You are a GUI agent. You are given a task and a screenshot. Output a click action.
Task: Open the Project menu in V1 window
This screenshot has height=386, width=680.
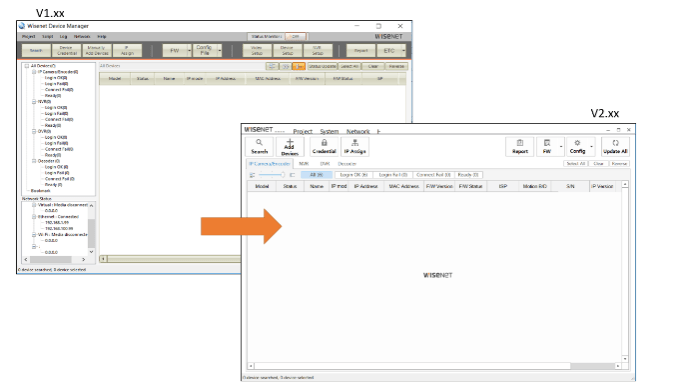[x=29, y=37]
